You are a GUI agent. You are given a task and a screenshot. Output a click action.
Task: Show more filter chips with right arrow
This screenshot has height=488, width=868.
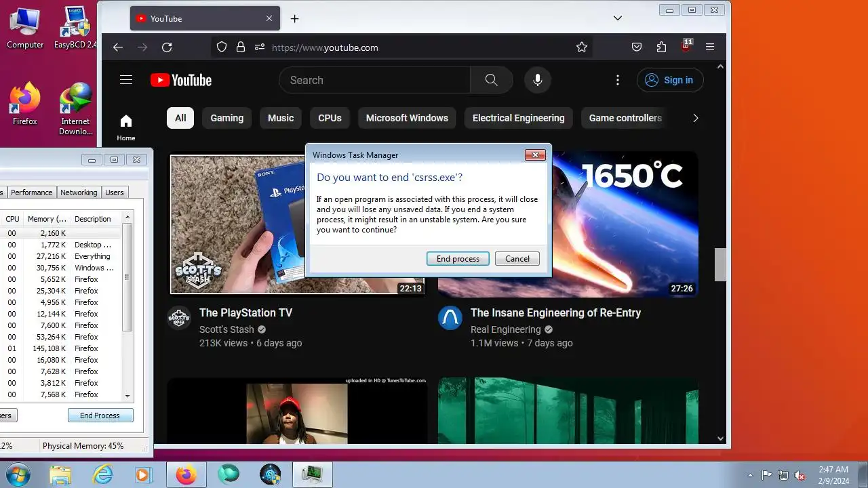(695, 118)
